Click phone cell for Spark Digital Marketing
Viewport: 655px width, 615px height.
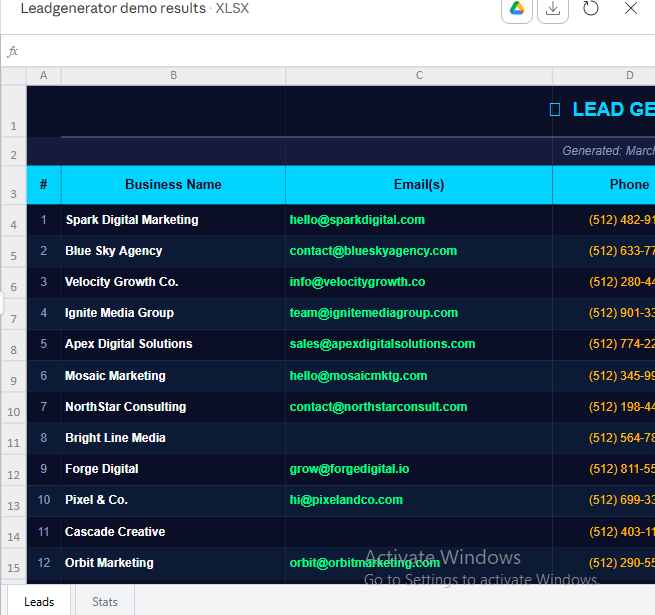tap(604, 220)
